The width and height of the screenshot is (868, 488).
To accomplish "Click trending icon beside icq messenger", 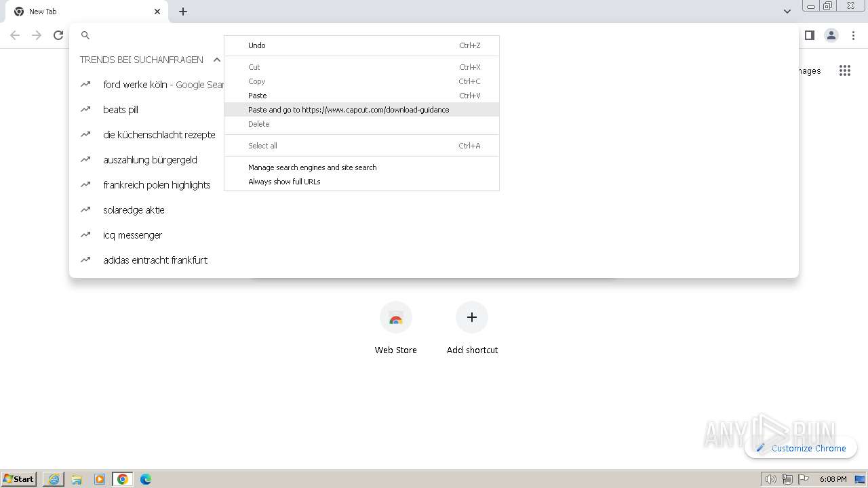I will [x=85, y=235].
